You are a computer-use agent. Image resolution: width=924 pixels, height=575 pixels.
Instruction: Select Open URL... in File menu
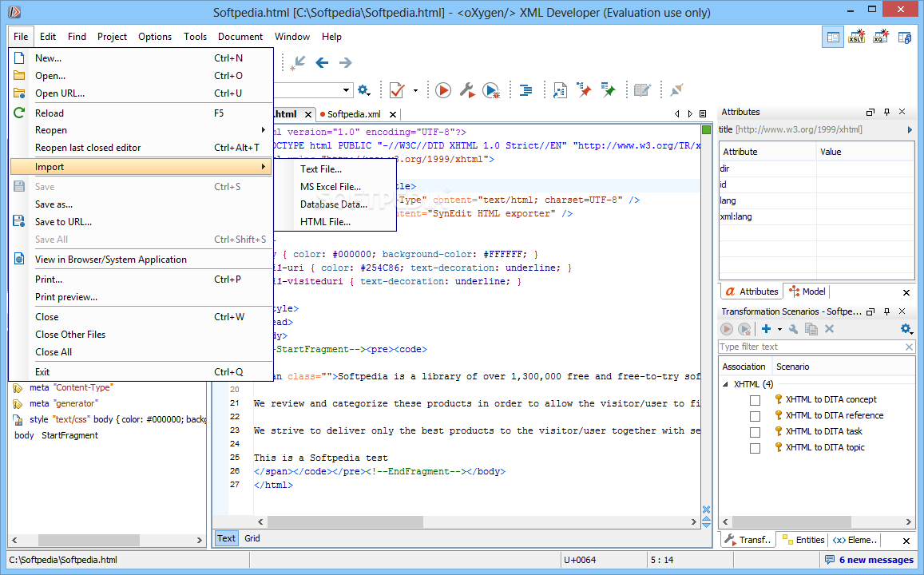pyautogui.click(x=141, y=93)
